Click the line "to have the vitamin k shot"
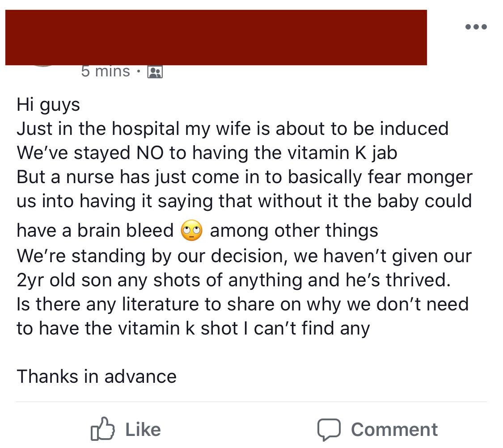Image resolution: width=503 pixels, height=448 pixels. (193, 328)
